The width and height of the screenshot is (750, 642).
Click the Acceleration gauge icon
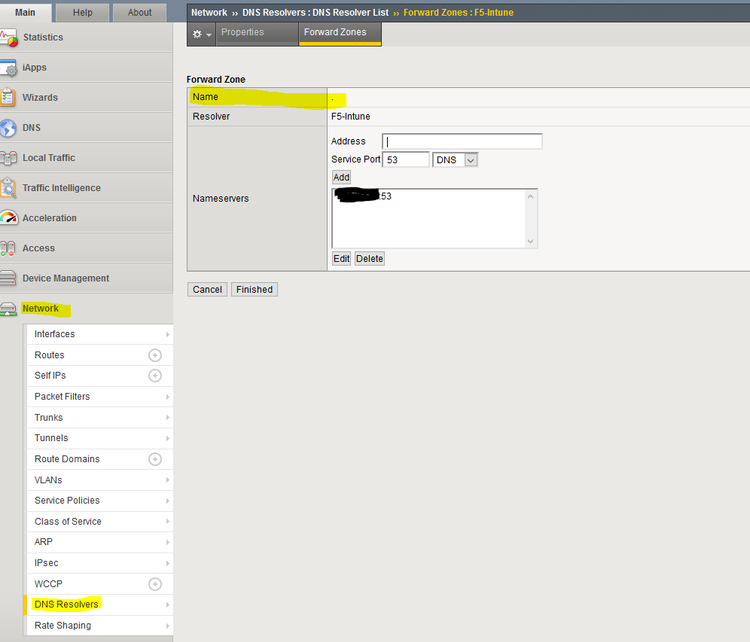[x=9, y=218]
